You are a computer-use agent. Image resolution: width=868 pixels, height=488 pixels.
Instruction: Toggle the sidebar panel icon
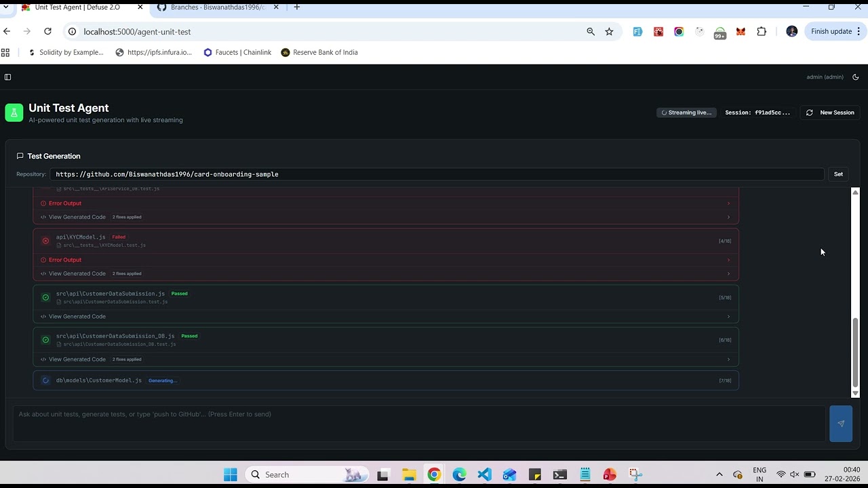click(x=7, y=77)
